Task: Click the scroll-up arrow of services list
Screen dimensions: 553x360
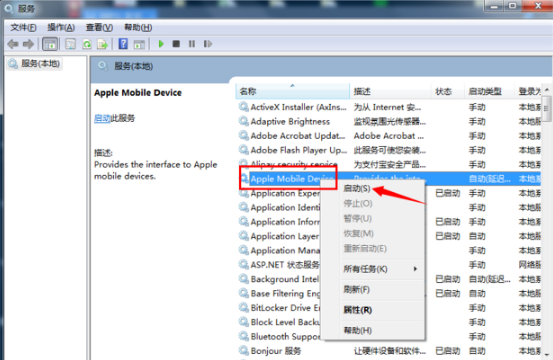Action: [547, 90]
